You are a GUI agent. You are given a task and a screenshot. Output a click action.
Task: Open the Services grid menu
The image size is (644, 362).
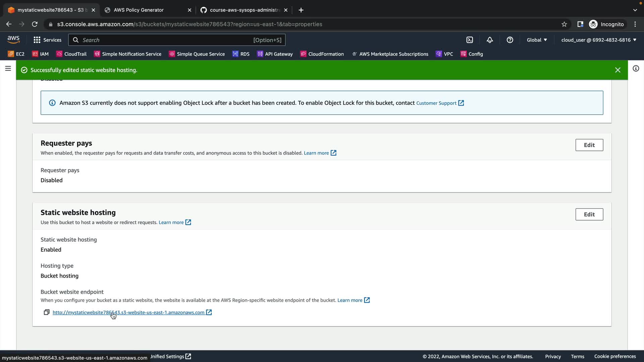(x=47, y=40)
